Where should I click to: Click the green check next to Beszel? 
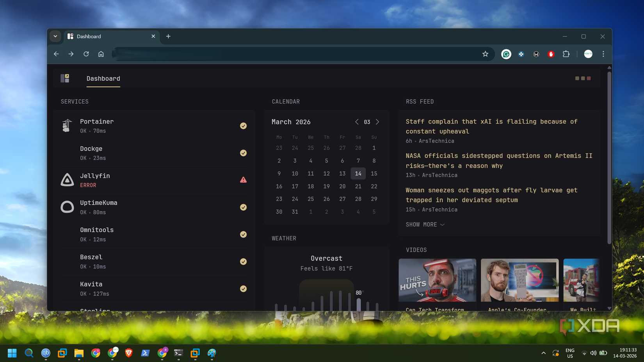coord(243,261)
